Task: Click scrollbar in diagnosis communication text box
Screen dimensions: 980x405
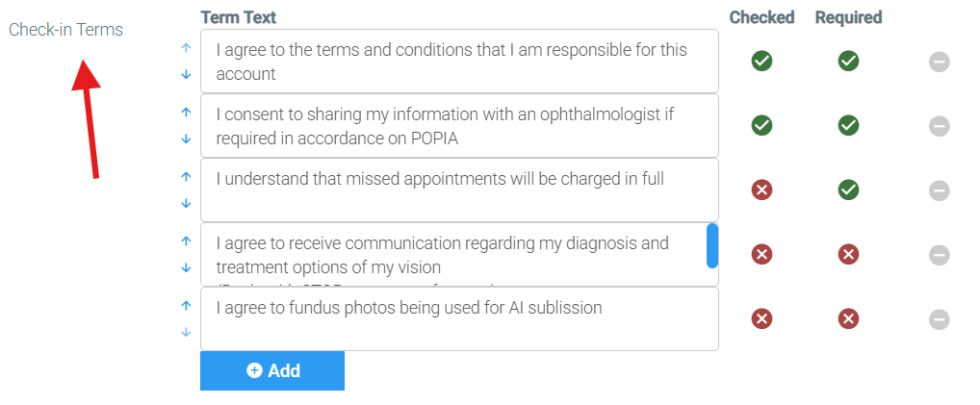Action: (x=711, y=245)
